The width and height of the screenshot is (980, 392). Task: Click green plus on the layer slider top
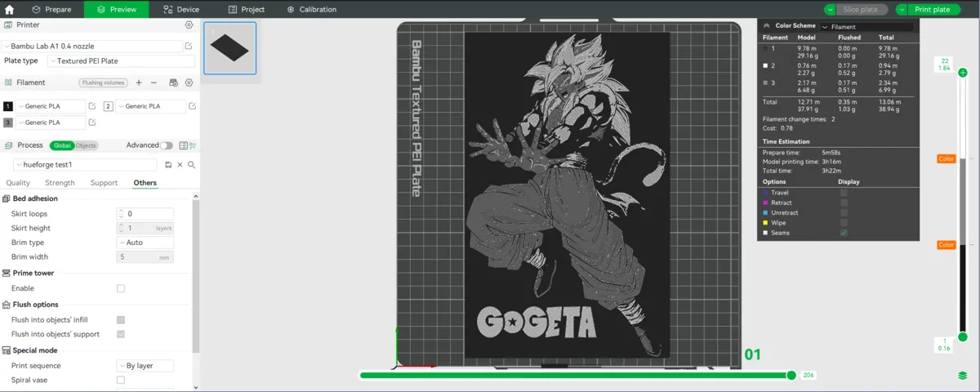[x=963, y=73]
